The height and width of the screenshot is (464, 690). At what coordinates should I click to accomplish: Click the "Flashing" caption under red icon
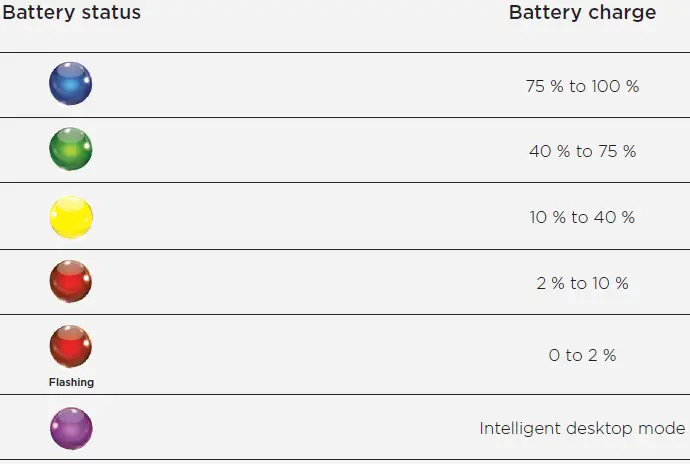[71, 382]
